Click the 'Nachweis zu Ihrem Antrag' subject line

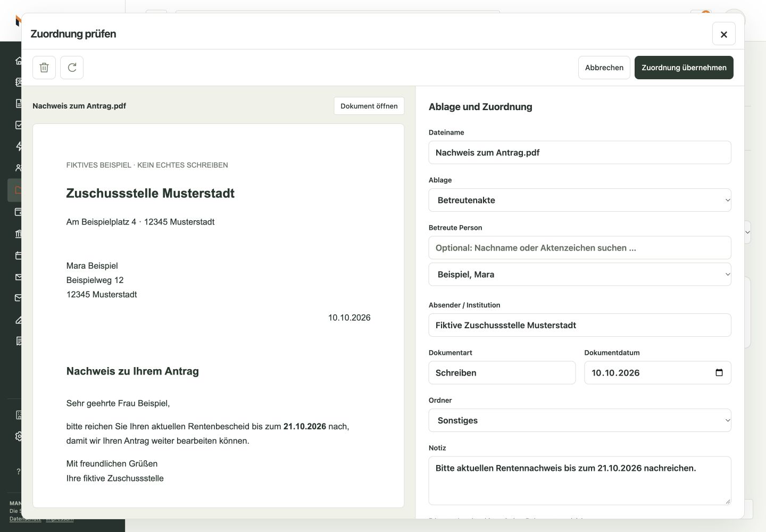click(132, 371)
